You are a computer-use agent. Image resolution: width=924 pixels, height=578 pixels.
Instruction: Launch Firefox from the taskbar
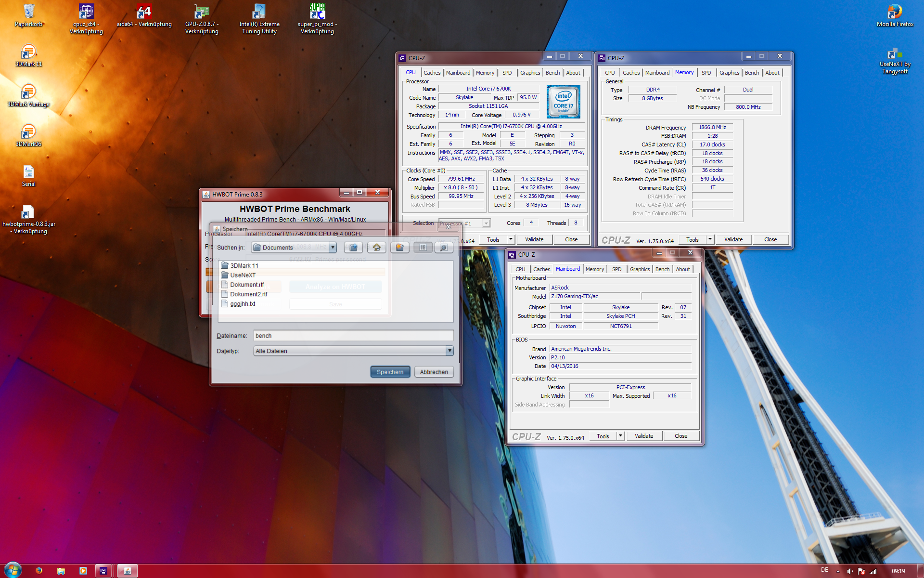coord(39,571)
